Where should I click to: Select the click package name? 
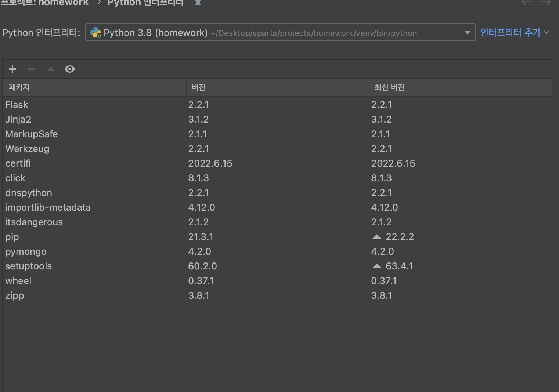tap(15, 178)
